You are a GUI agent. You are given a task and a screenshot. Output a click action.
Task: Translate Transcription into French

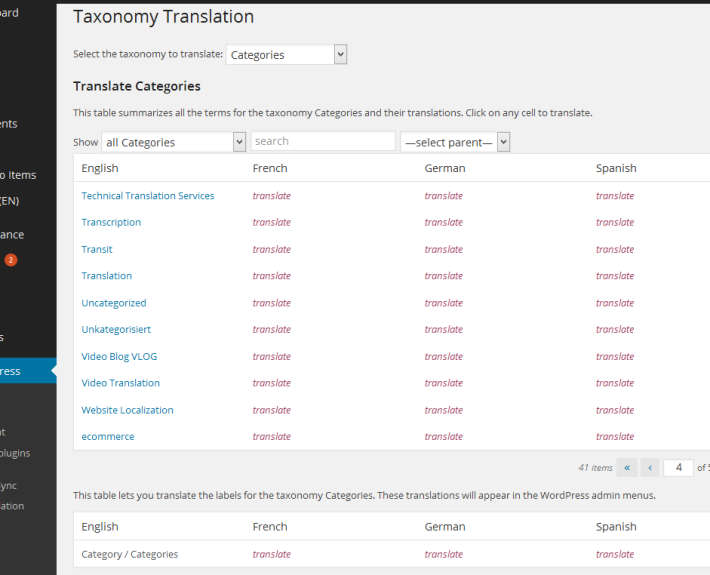[272, 222]
